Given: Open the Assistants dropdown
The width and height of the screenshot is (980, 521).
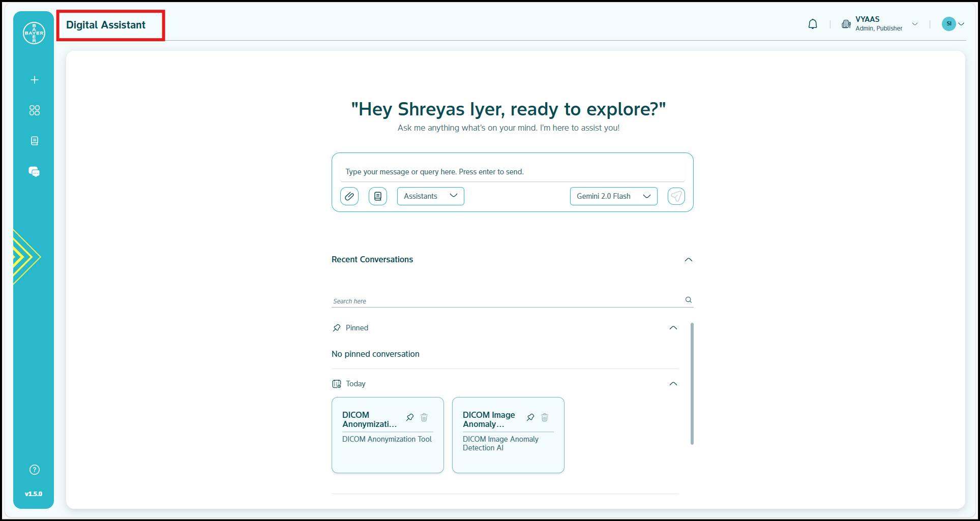Looking at the screenshot, I should click(x=430, y=196).
